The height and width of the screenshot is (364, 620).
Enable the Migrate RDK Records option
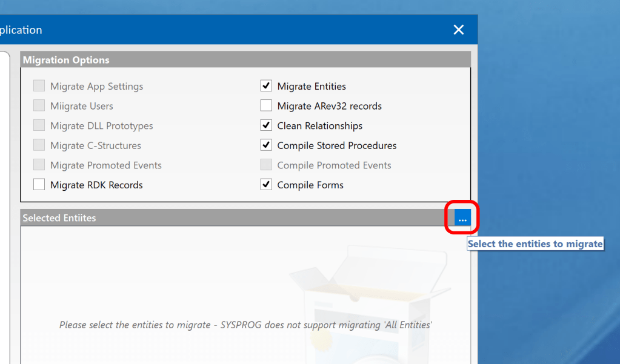tap(39, 184)
